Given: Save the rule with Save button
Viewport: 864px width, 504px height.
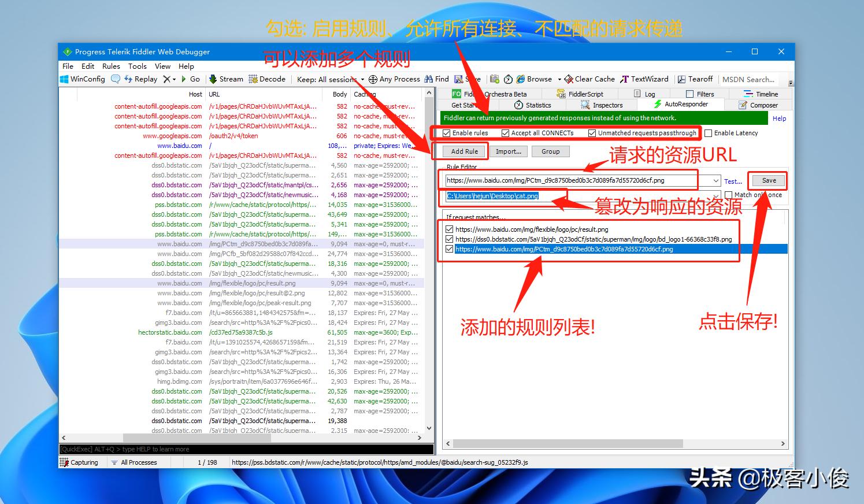Looking at the screenshot, I should 769,180.
